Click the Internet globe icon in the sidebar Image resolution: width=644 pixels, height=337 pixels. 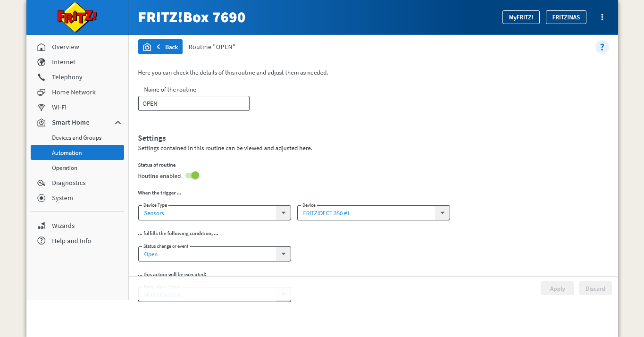(42, 62)
